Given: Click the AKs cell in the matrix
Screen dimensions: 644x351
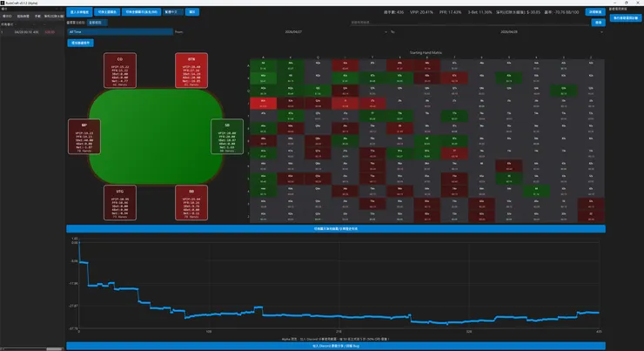Looking at the screenshot, I should [x=291, y=65].
